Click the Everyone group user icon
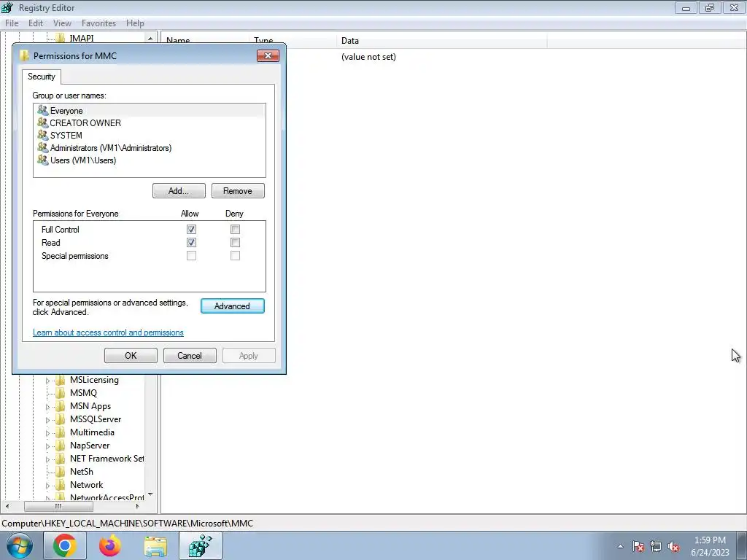The width and height of the screenshot is (747, 560). click(43, 111)
